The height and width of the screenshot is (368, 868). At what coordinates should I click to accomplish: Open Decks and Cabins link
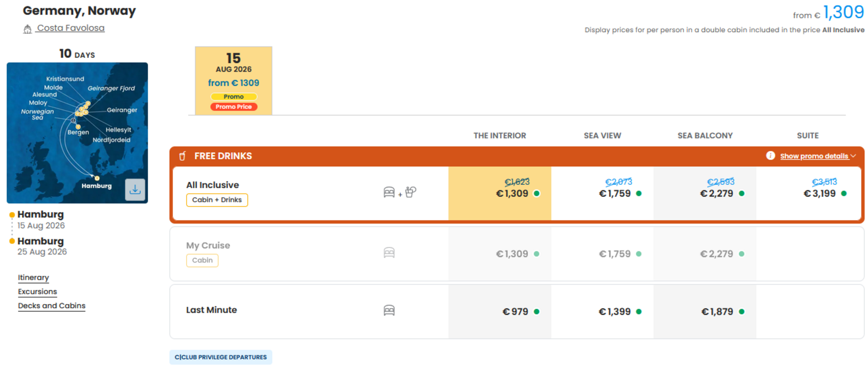[x=52, y=305]
